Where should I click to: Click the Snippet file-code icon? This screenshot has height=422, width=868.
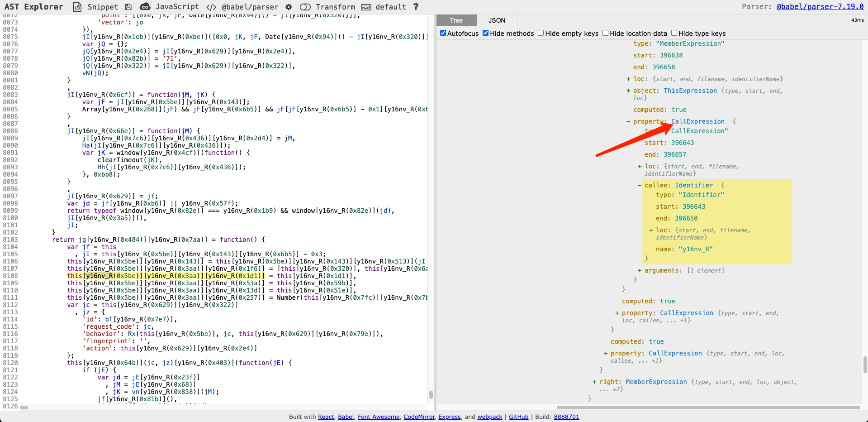(x=77, y=7)
